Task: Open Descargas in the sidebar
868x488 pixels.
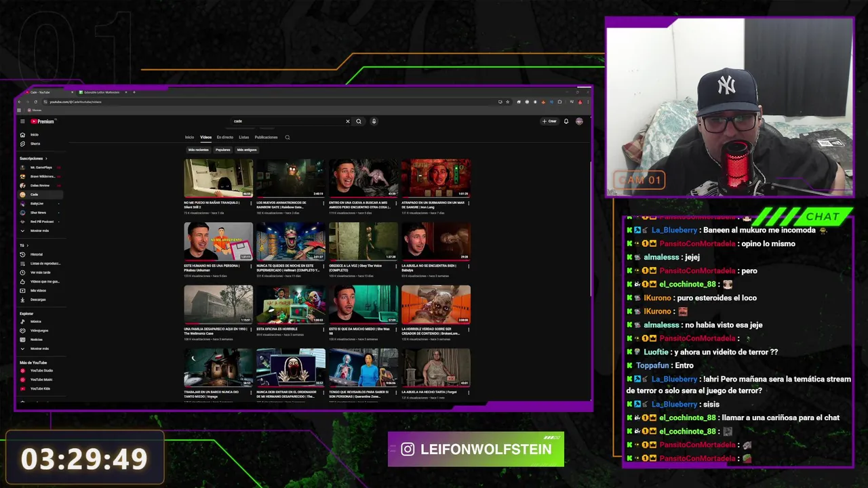Action: coord(41,300)
